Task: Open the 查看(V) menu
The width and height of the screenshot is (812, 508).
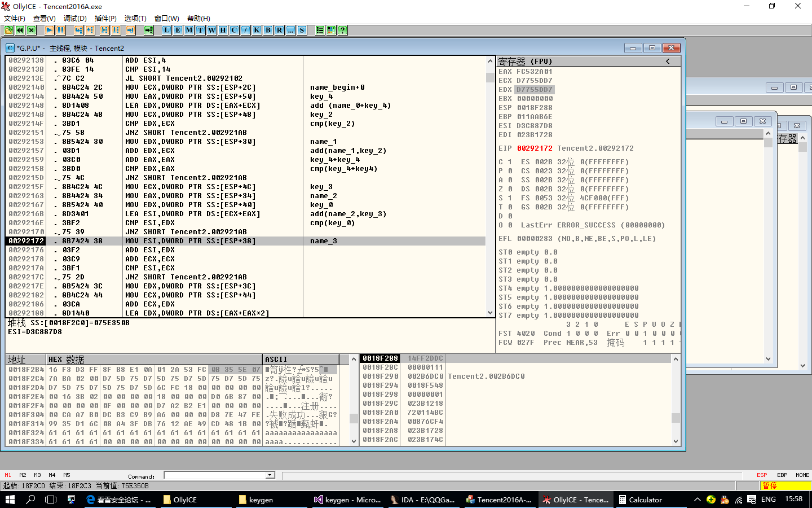Action: point(44,19)
